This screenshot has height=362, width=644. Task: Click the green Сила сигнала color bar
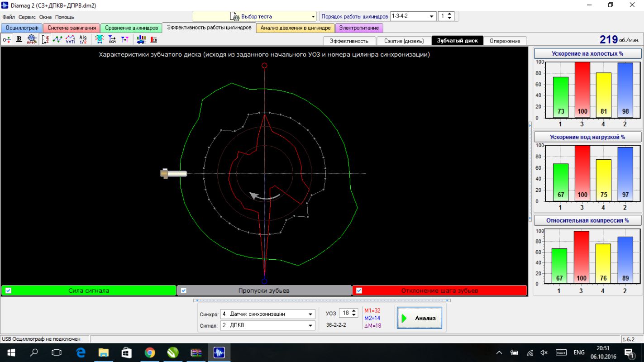click(89, 291)
